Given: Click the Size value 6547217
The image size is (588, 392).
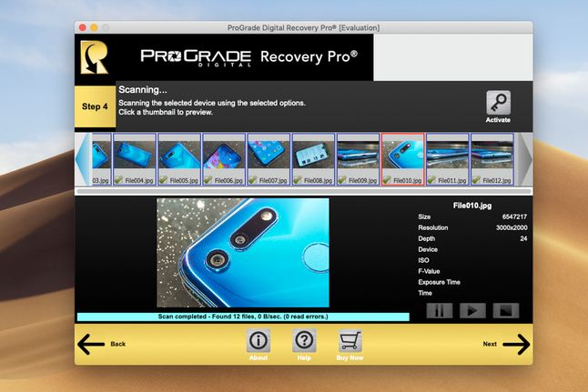Looking at the screenshot, I should pyautogui.click(x=514, y=216).
